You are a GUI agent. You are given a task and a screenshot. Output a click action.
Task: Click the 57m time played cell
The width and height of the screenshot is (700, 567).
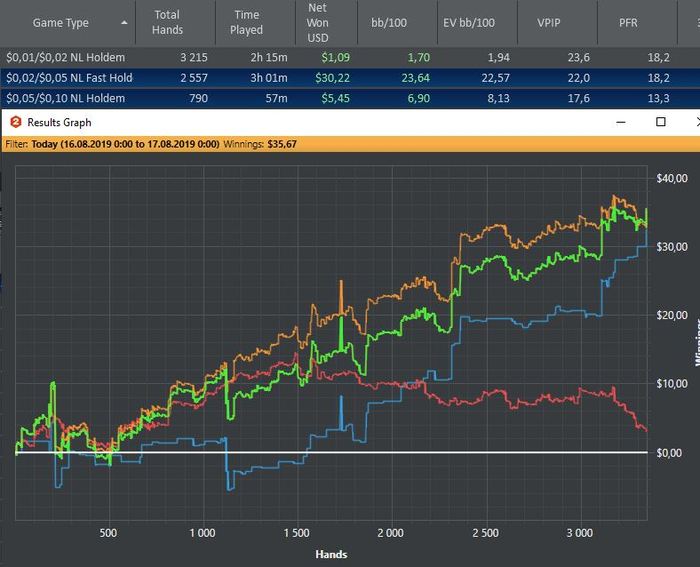276,98
